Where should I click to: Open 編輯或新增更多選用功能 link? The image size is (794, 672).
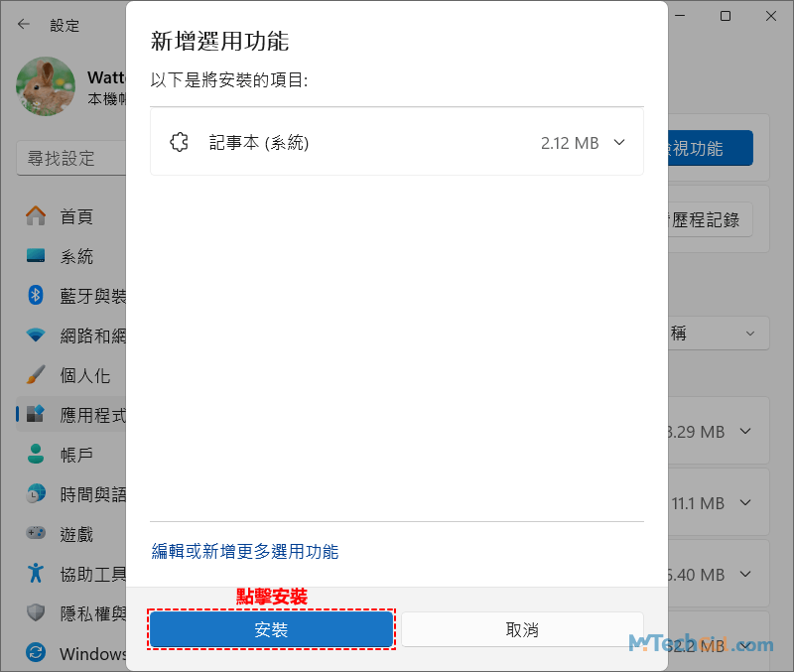244,551
